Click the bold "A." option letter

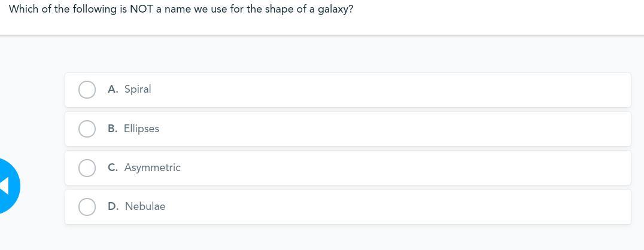tap(113, 89)
